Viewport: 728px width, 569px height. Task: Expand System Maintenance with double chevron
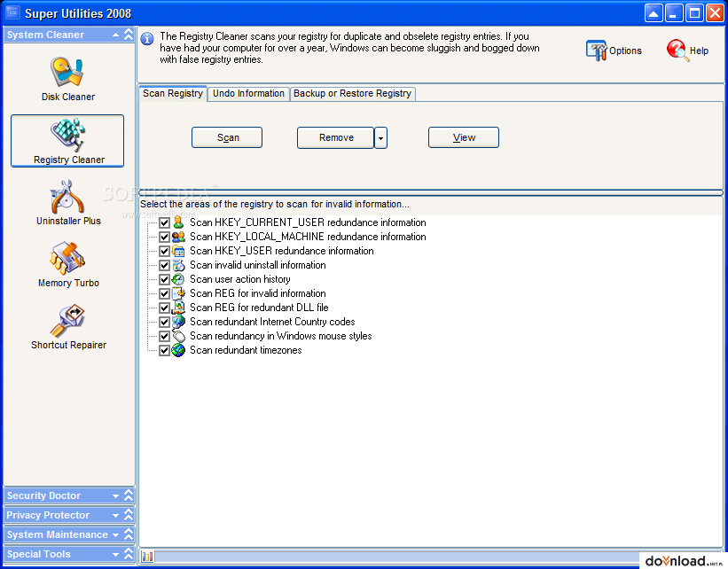(x=129, y=534)
